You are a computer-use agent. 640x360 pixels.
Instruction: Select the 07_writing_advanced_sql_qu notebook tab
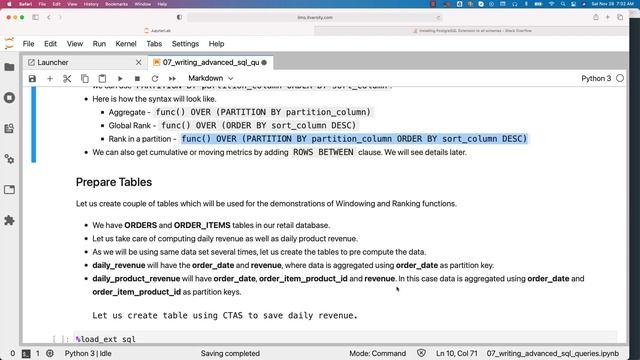(x=211, y=62)
